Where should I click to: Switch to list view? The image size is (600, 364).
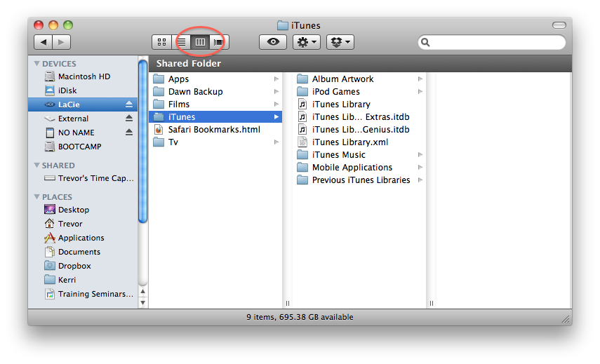(181, 42)
